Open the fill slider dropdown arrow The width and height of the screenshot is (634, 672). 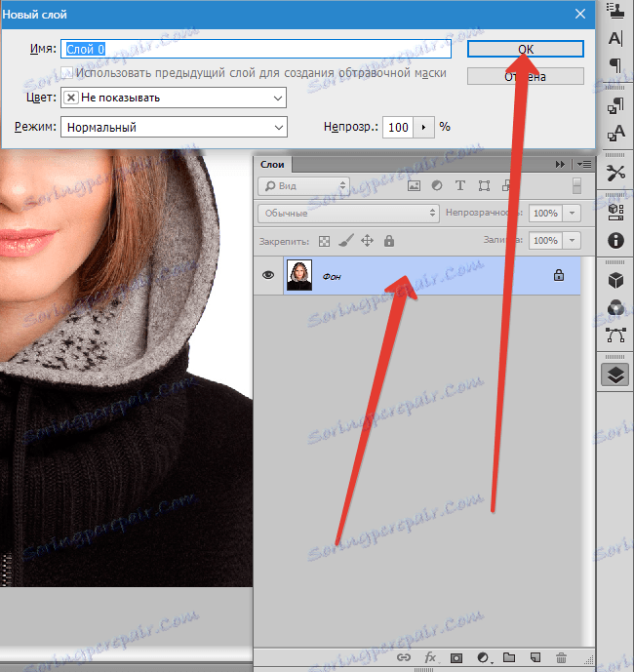coord(572,241)
